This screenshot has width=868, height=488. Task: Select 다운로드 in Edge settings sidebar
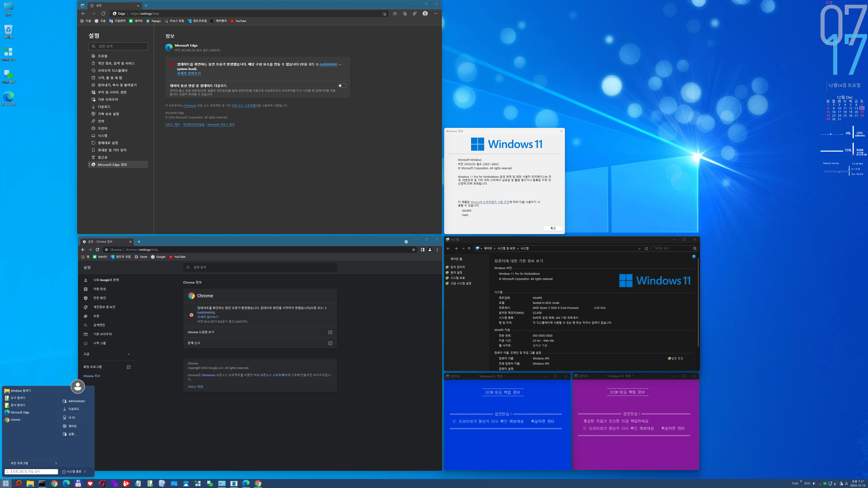point(118,106)
